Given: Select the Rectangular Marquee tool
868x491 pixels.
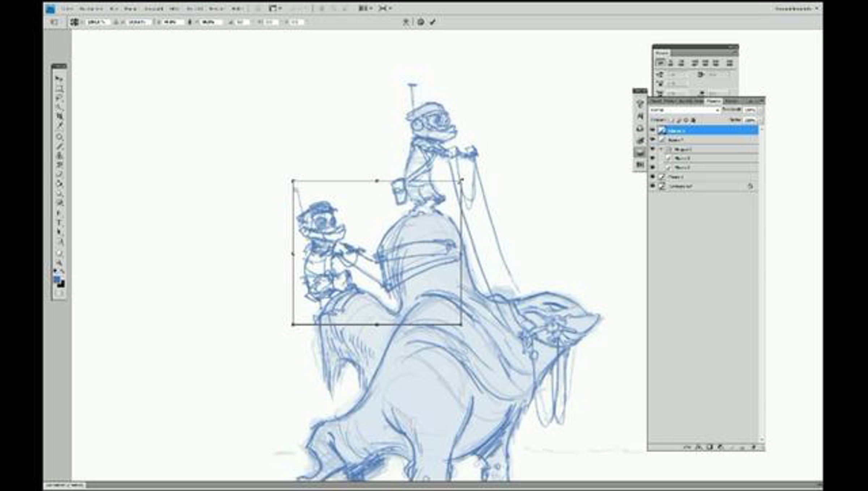Looking at the screenshot, I should [x=59, y=88].
